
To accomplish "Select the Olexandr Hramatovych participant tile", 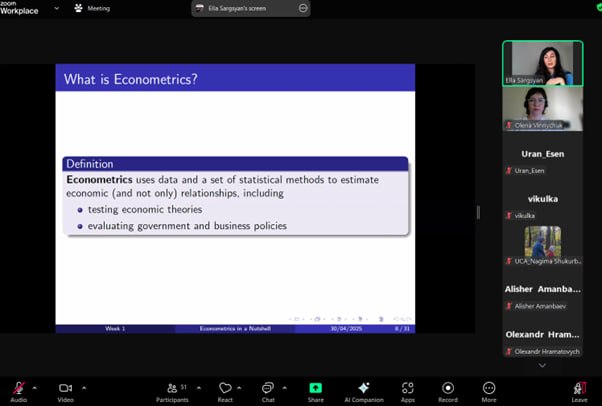I will 542,335.
